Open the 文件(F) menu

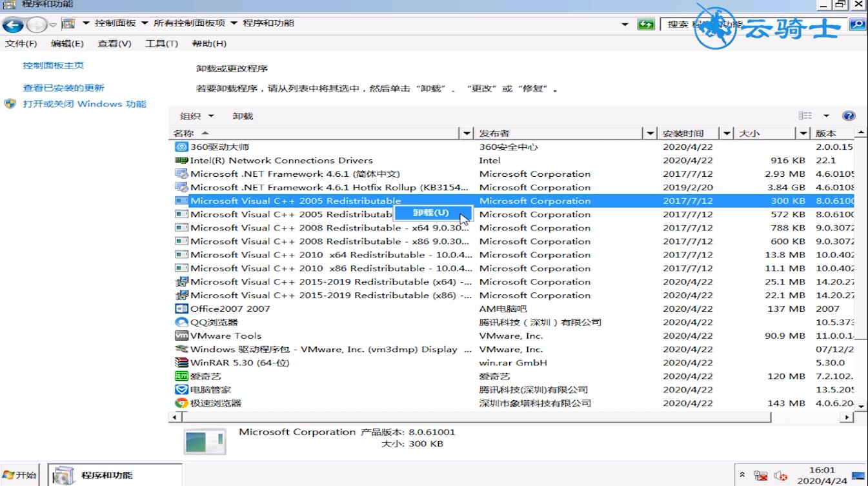pyautogui.click(x=21, y=44)
